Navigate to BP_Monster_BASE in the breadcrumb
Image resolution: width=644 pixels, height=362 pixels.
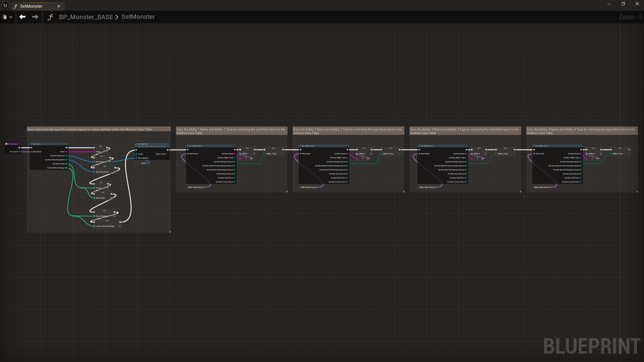86,17
